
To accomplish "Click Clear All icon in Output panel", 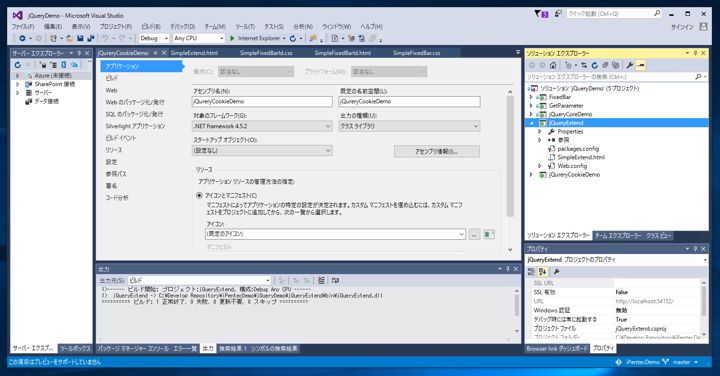I will tap(321, 280).
